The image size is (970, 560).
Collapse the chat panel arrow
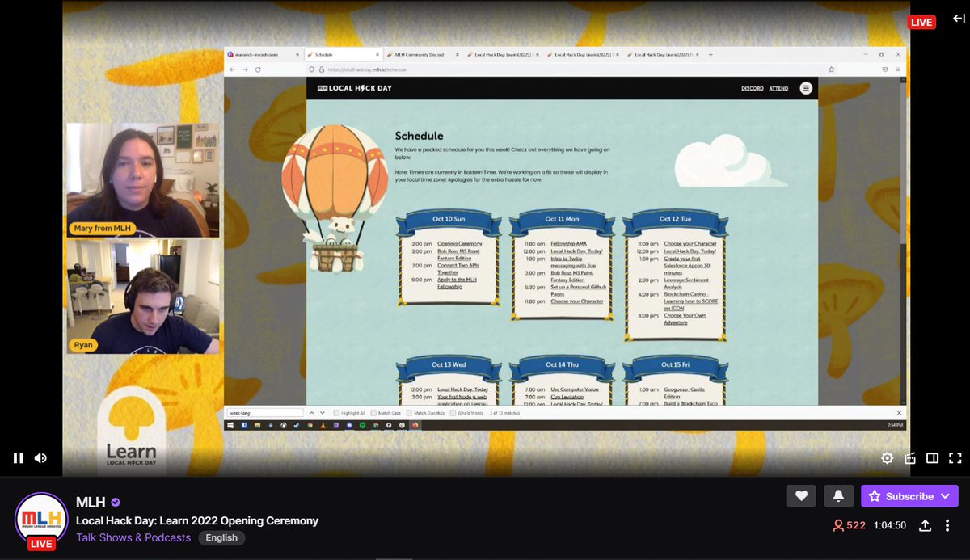pyautogui.click(x=959, y=19)
